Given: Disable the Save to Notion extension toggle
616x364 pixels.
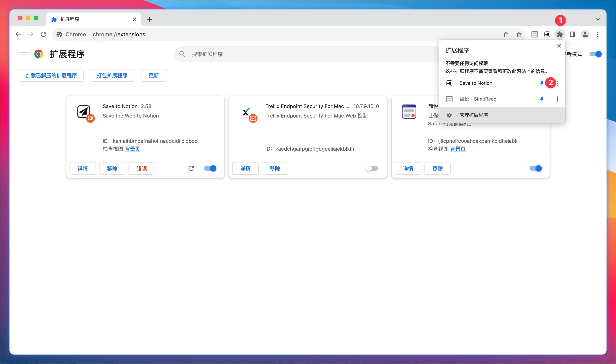Looking at the screenshot, I should click(210, 169).
